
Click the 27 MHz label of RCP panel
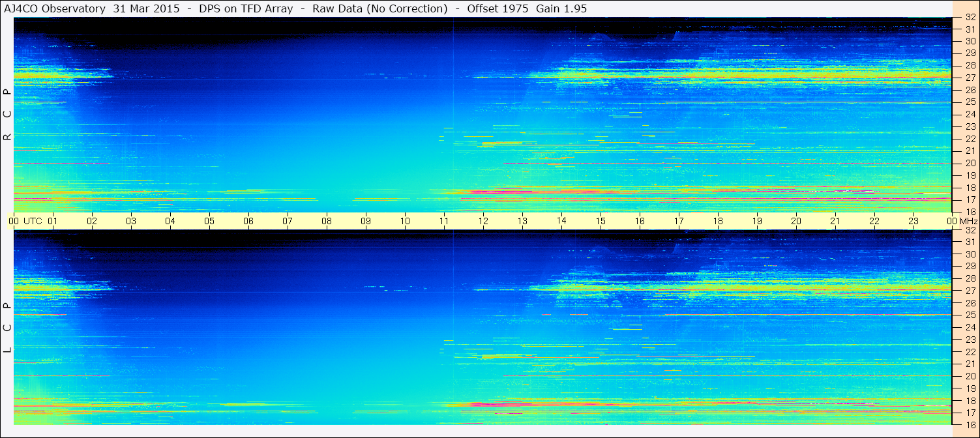(970, 78)
